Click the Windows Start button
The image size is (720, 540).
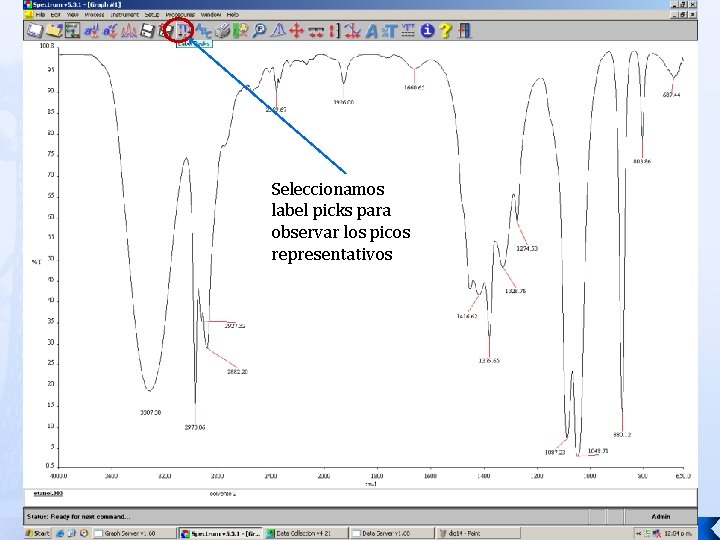[x=38, y=533]
